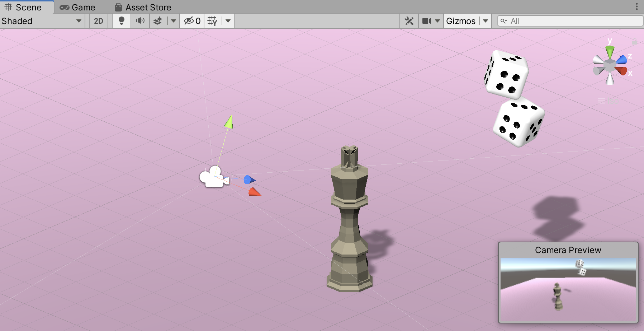Toggle scene audio speaker icon
The height and width of the screenshot is (331, 644).
point(140,21)
